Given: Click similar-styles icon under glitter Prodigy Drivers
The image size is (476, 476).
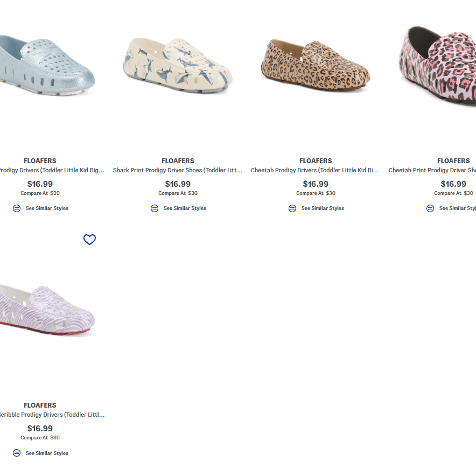Looking at the screenshot, I should pyautogui.click(x=17, y=208).
